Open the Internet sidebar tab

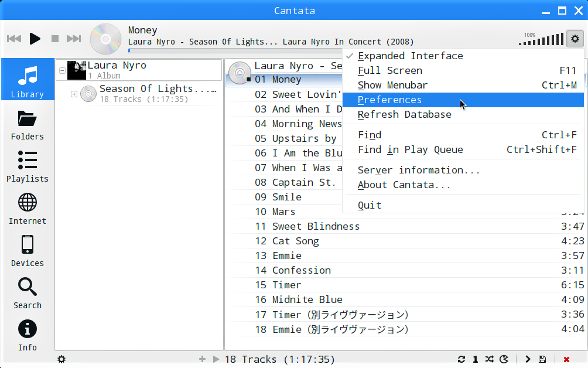(x=28, y=209)
